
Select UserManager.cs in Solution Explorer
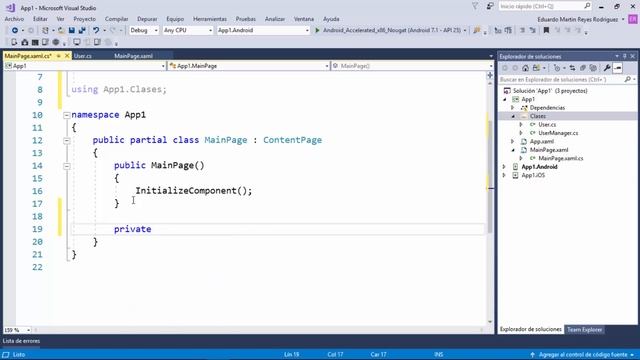(558, 133)
